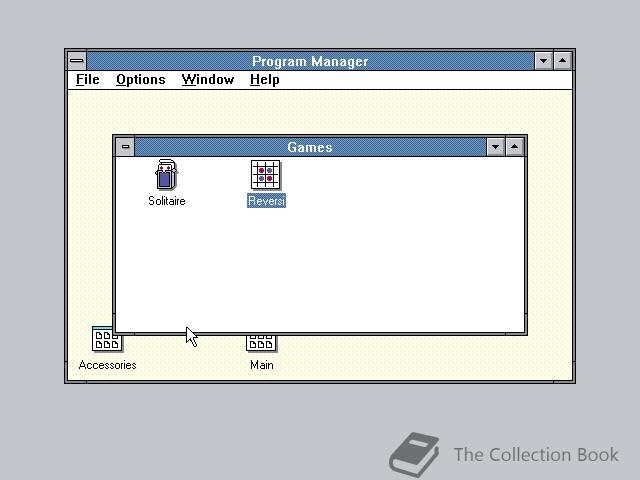Maximize the Games window
This screenshot has width=640, height=480.
coord(515,147)
